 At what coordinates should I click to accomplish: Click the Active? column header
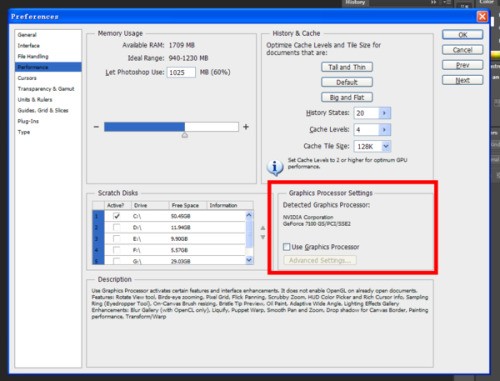click(x=117, y=205)
